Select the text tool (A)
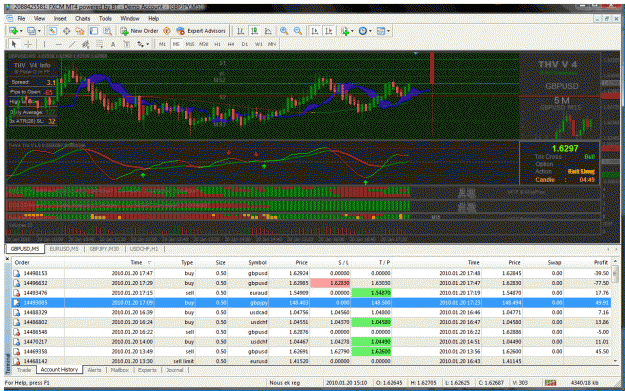This screenshot has height=391, width=625. 113,44
